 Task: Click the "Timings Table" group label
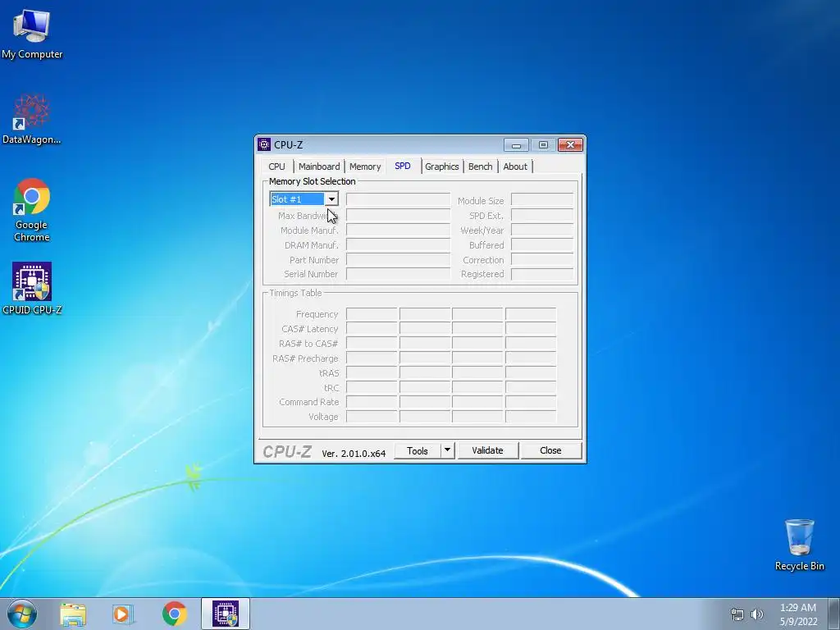tap(295, 293)
